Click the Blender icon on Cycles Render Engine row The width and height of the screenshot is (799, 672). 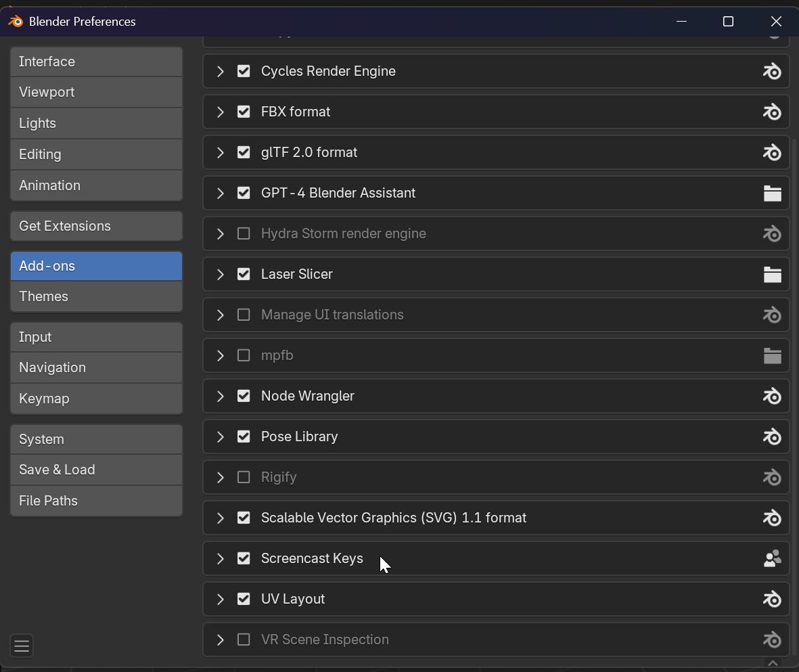point(772,71)
